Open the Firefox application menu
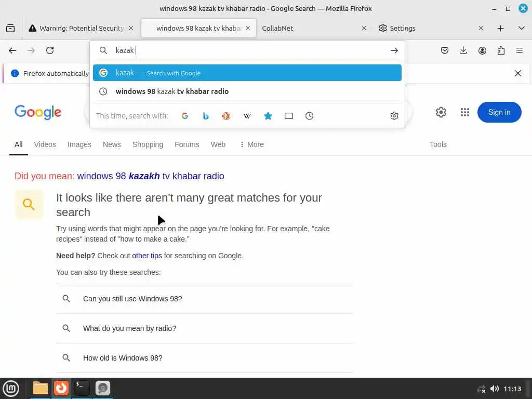Screen dimensions: 532x399 520,50
